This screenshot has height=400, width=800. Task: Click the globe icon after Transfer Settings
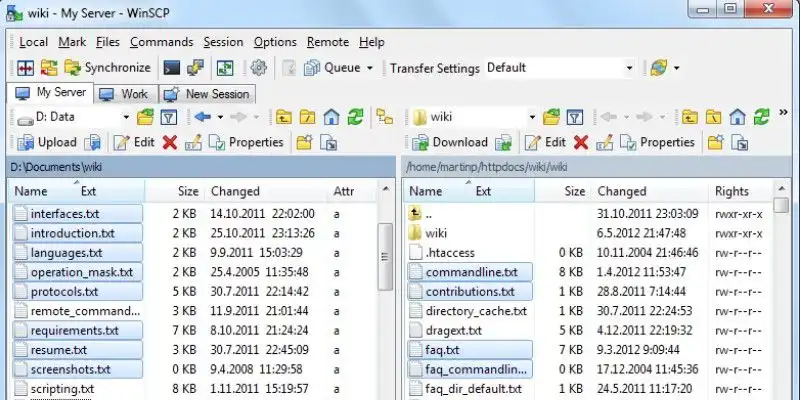tap(659, 68)
